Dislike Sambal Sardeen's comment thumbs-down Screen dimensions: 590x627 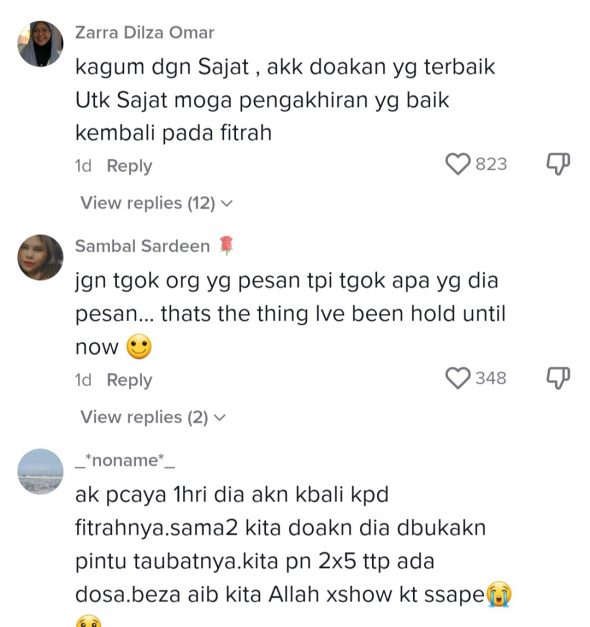pos(558,378)
